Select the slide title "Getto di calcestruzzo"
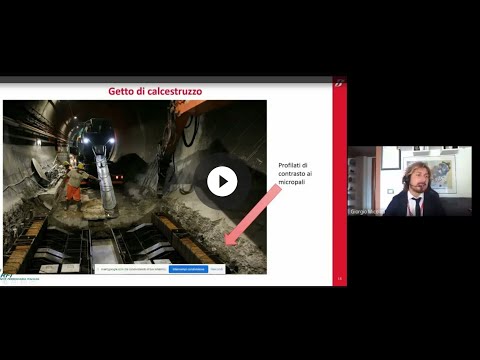Viewport: 480px width, 360px height. [155, 91]
